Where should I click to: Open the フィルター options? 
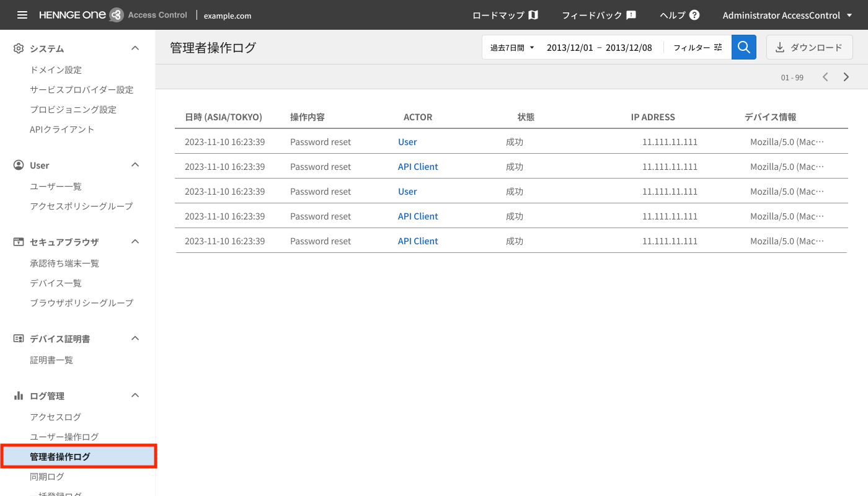pyautogui.click(x=698, y=47)
